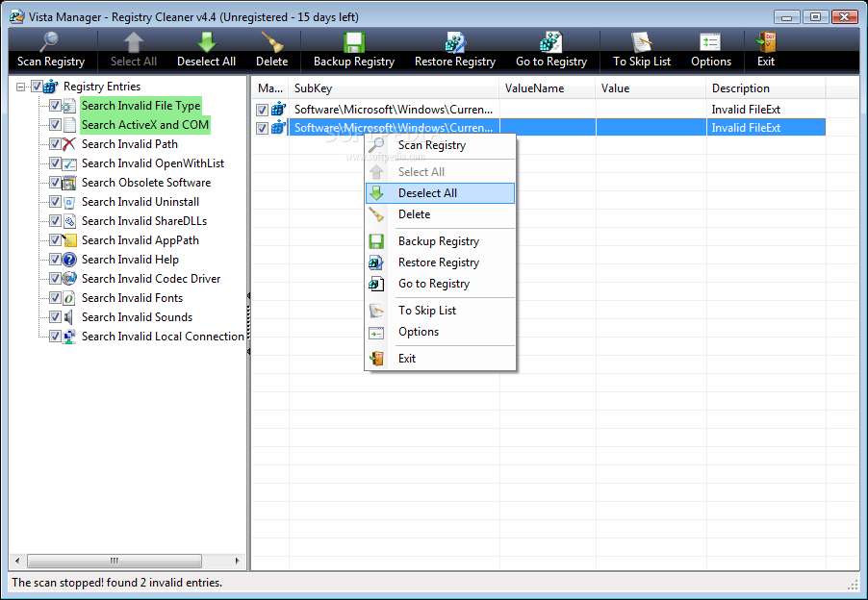Click the tree panel scroll left arrow
The image size is (868, 600).
[x=17, y=561]
